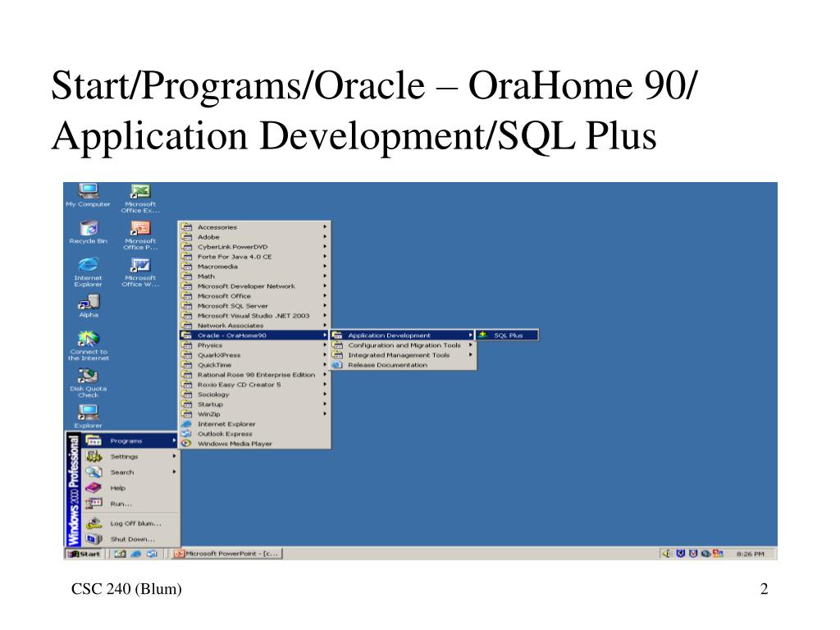Click Log Off blum... entry
840x630 pixels.
130,523
